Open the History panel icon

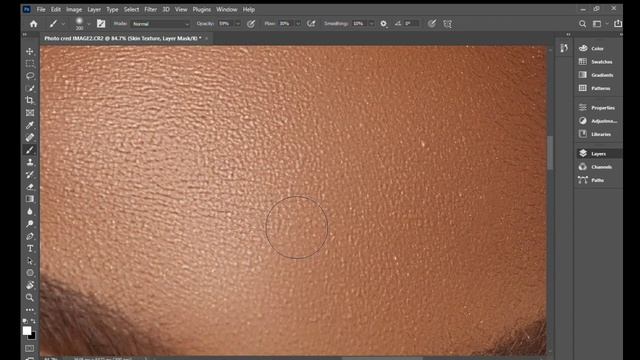(x=564, y=48)
